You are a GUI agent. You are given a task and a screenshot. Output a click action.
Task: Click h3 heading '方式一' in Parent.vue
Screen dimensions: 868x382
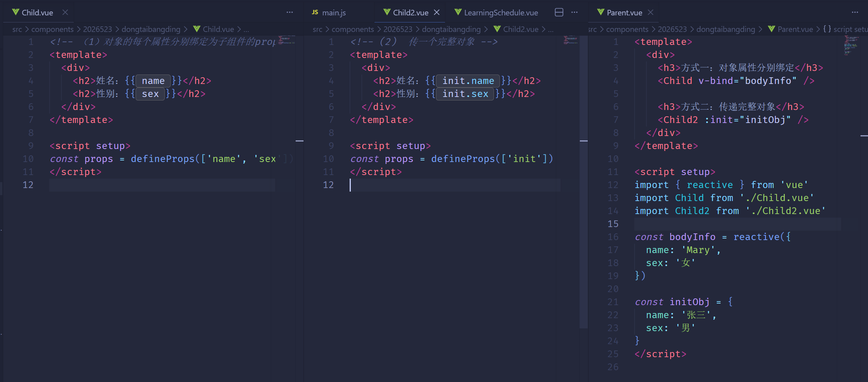741,68
